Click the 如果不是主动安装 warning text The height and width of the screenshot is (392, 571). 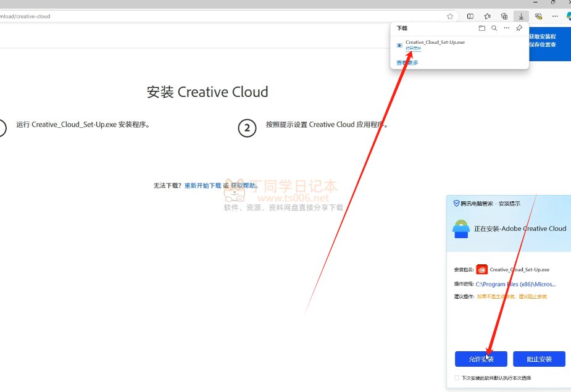tap(512, 296)
